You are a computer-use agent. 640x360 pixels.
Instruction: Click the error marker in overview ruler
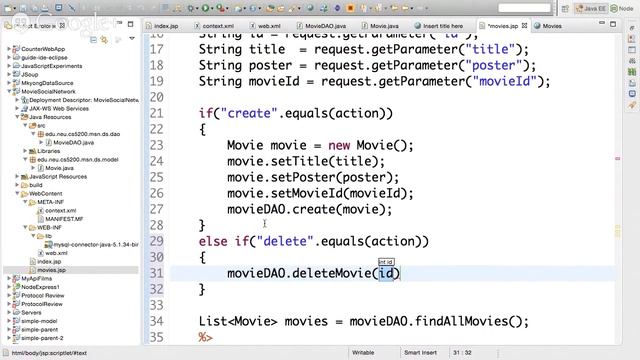coord(618,158)
